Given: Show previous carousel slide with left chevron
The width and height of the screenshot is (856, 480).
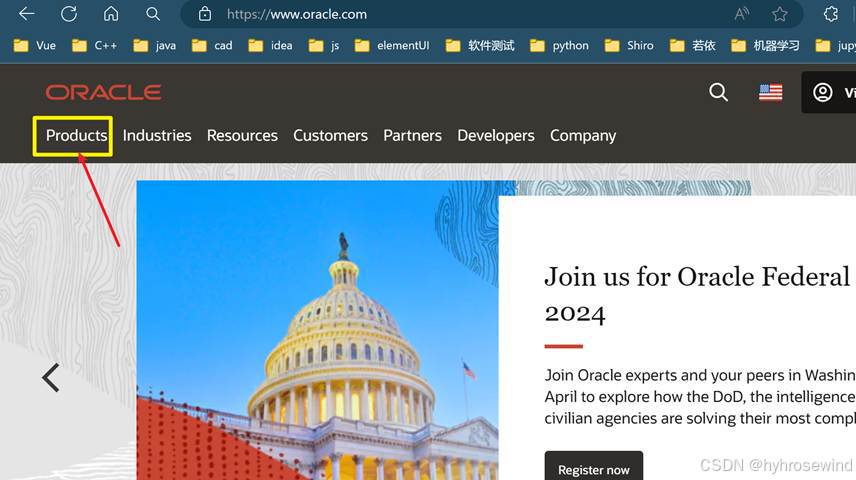Looking at the screenshot, I should pos(51,377).
